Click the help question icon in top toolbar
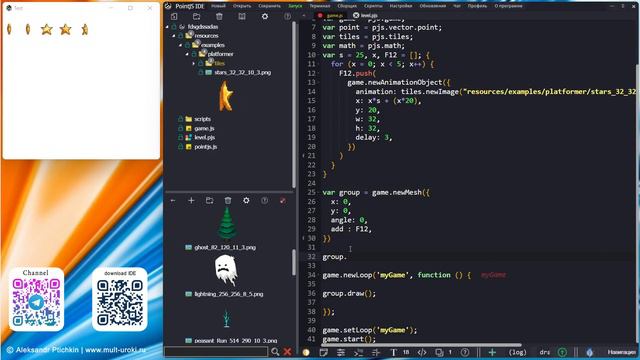Viewport: 640px width, 360px height. 288,16
